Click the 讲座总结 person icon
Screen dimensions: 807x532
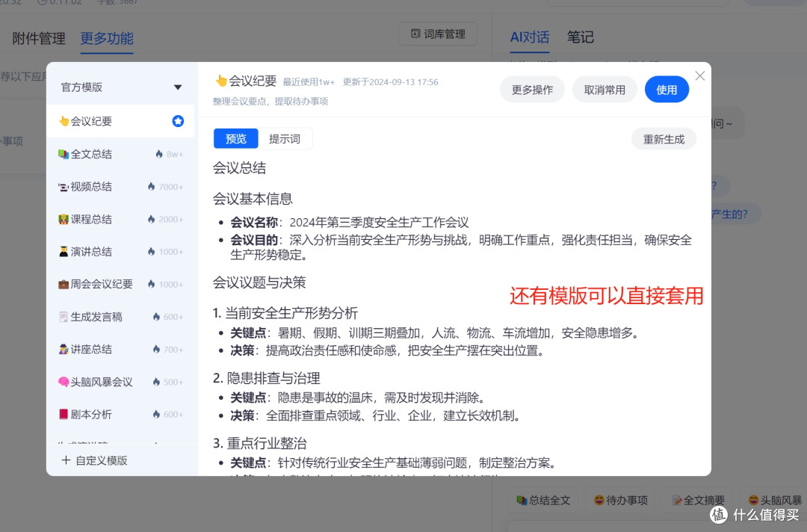[64, 350]
